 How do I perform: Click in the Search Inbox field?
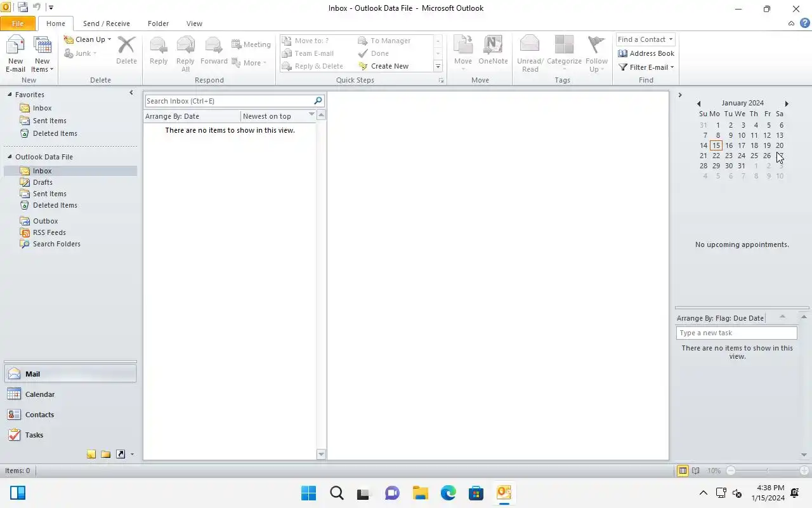[x=229, y=101]
